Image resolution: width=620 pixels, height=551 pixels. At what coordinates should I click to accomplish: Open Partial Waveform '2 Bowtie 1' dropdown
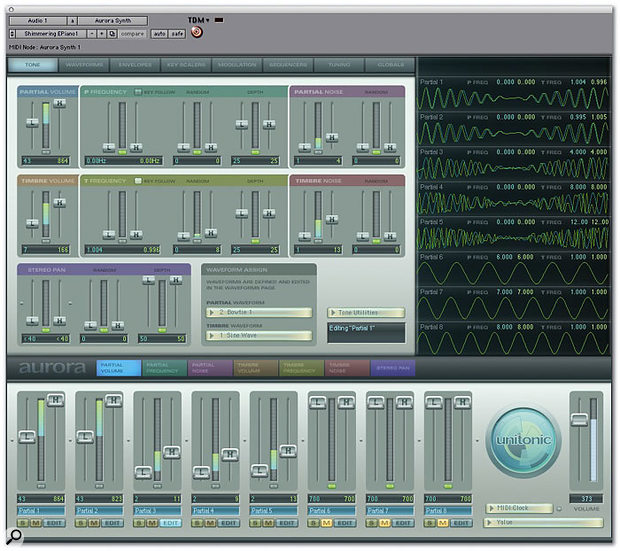[x=259, y=312]
